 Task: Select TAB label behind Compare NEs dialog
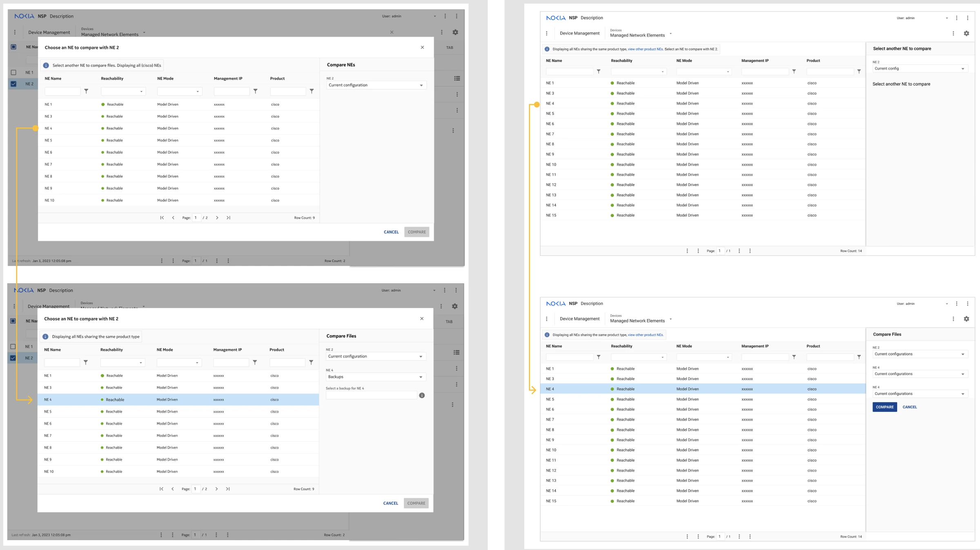click(x=450, y=48)
